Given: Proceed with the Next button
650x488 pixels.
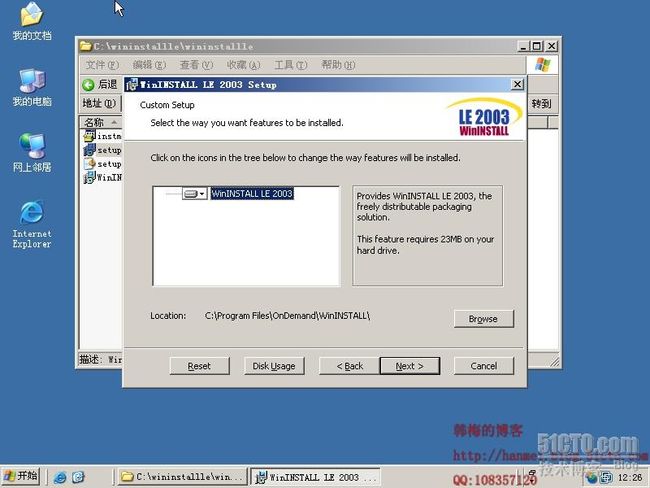Looking at the screenshot, I should click(410, 366).
